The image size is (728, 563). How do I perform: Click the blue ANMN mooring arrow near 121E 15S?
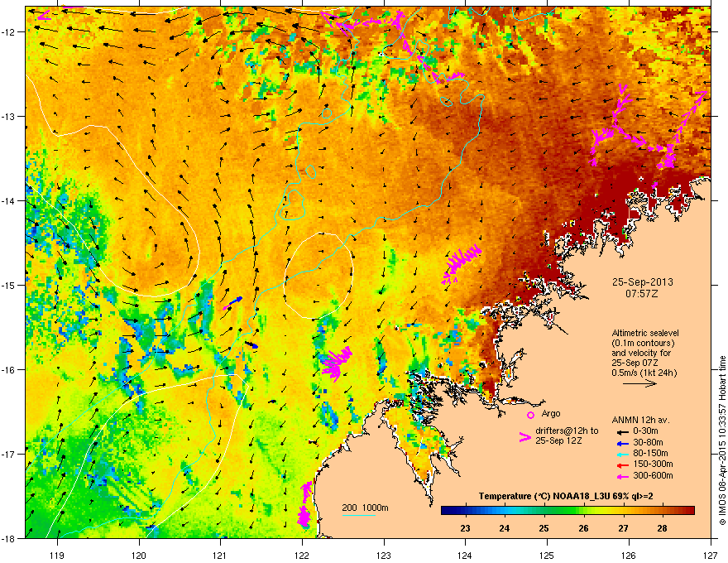(x=235, y=301)
